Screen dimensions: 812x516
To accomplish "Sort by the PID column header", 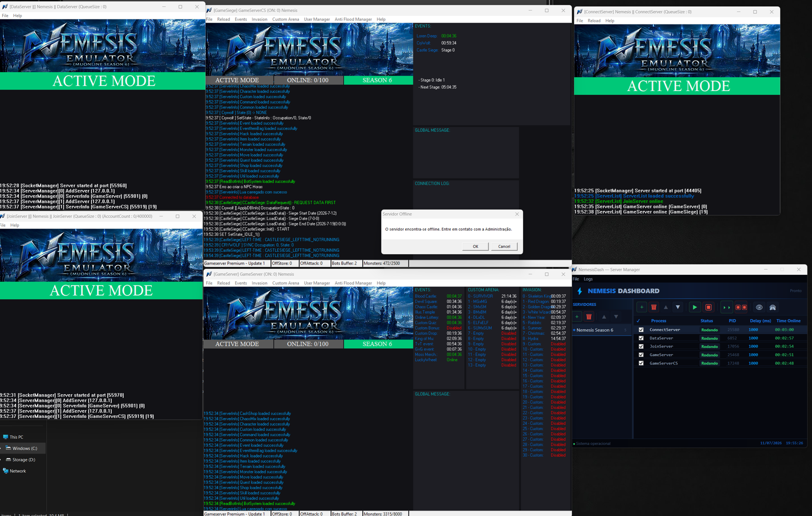I will tap(732, 321).
